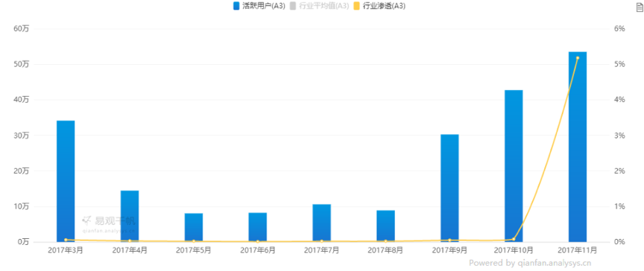
Task: Select the 2017年4月 bar
Action: click(130, 216)
